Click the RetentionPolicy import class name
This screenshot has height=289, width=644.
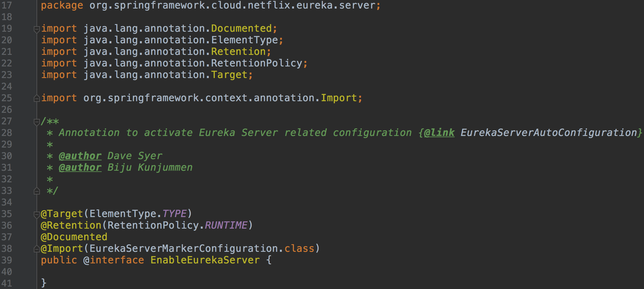point(257,63)
